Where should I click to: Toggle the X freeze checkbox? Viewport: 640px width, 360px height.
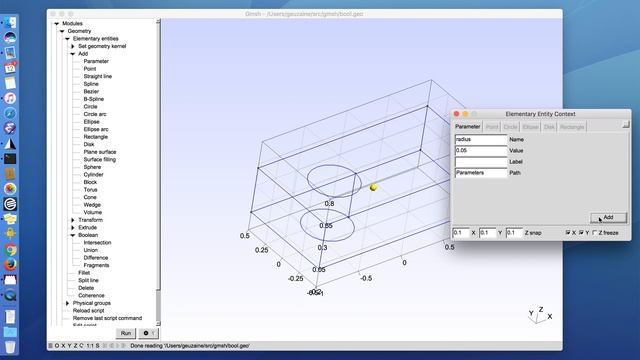(x=568, y=232)
